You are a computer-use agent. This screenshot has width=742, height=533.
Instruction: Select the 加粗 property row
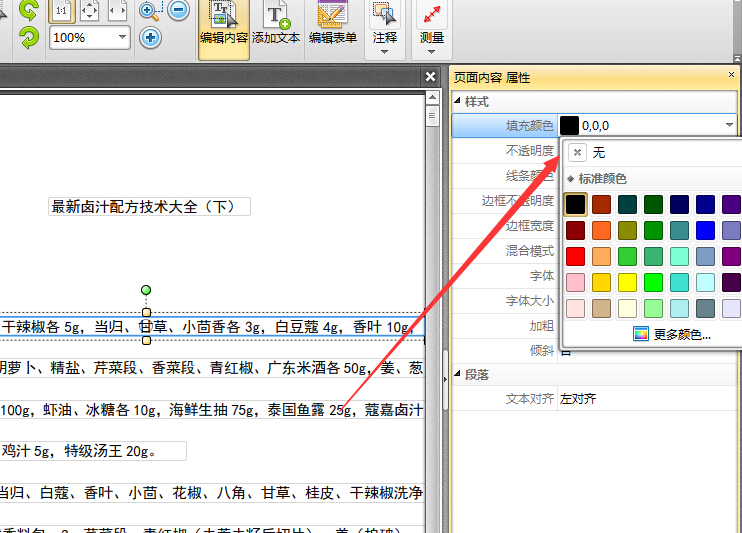pyautogui.click(x=505, y=326)
